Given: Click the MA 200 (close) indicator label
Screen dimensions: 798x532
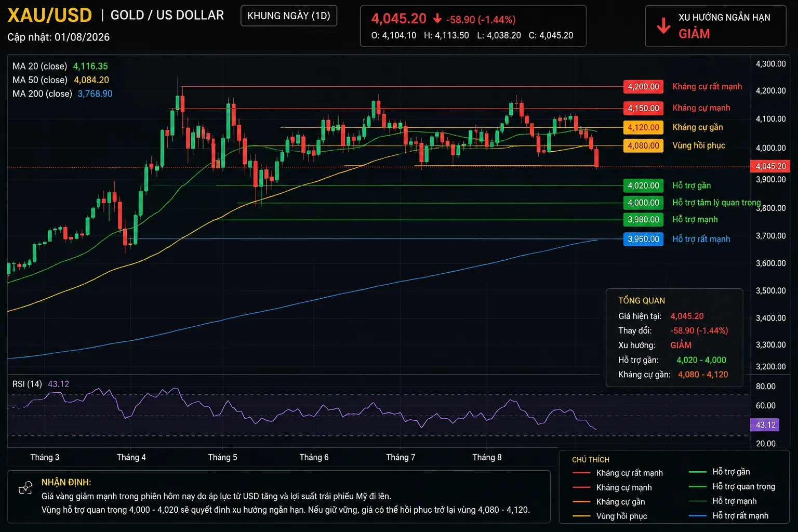Looking at the screenshot, I should 42,94.
